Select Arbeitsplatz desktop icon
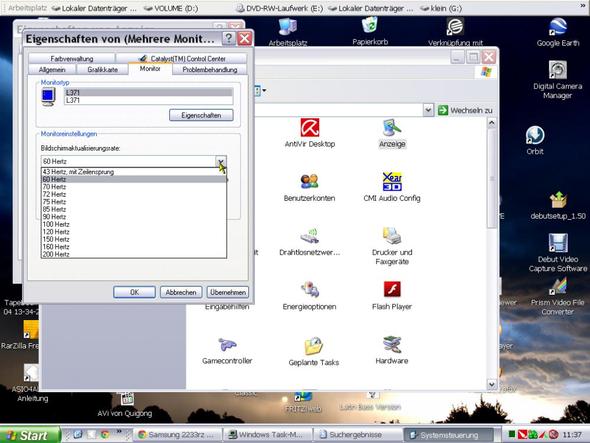The width and height of the screenshot is (590, 443). (x=288, y=32)
